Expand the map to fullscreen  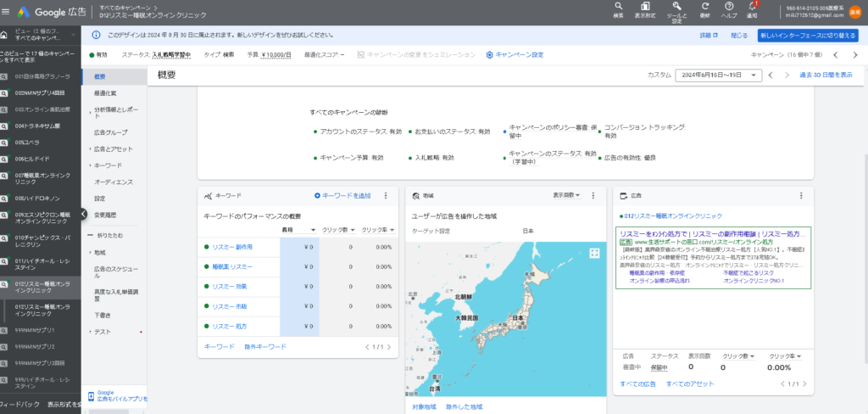coord(594,253)
